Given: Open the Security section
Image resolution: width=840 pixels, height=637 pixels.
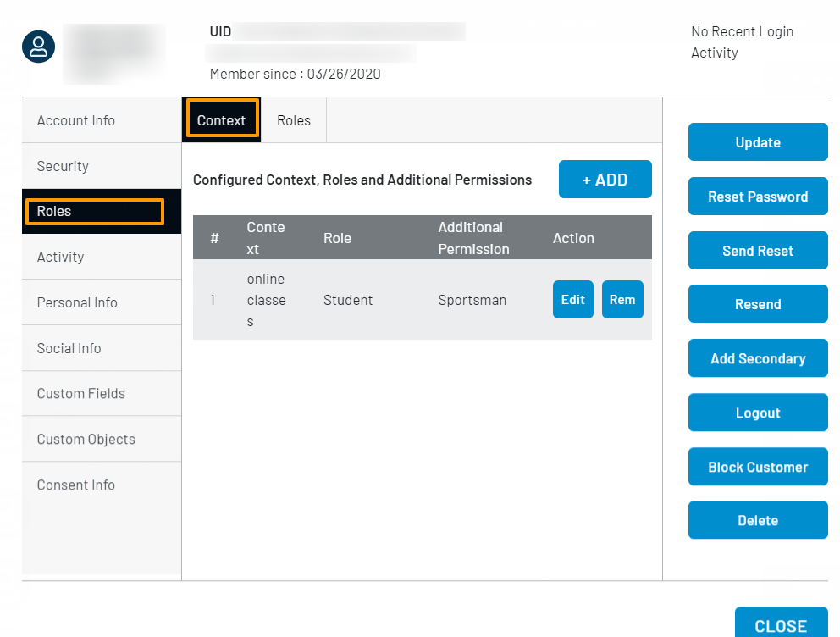Looking at the screenshot, I should [62, 165].
